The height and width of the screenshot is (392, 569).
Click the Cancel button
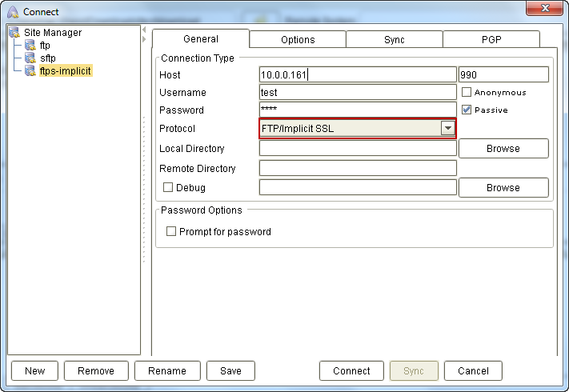473,370
